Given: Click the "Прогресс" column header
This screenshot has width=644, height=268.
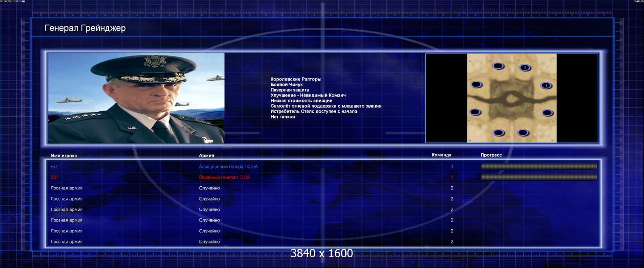Looking at the screenshot, I should click(491, 155).
